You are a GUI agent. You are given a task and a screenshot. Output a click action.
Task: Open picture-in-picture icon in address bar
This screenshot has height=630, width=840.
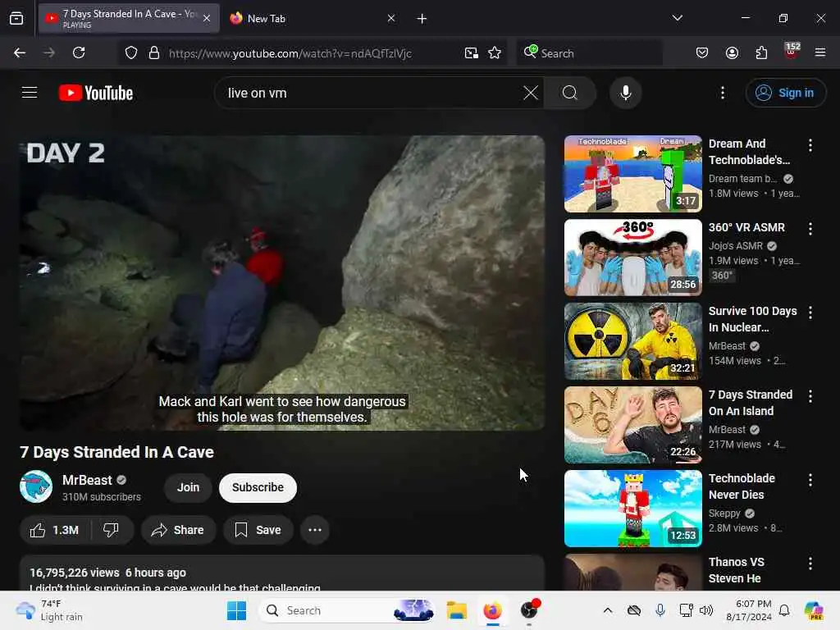(471, 53)
